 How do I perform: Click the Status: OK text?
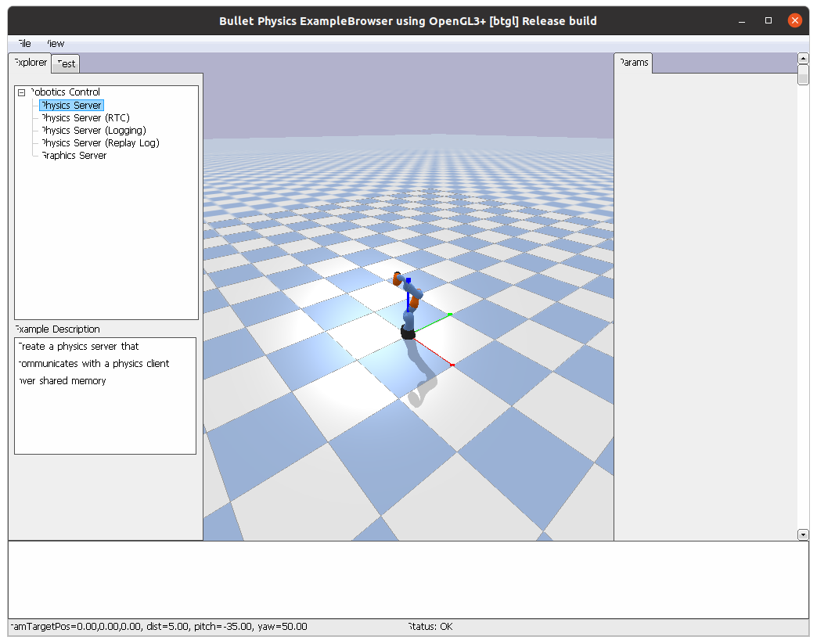430,626
